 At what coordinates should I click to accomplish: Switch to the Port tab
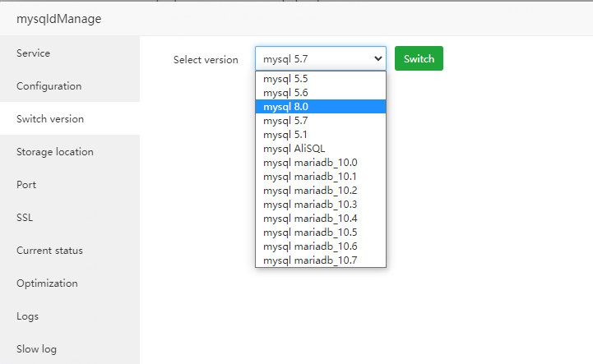[26, 185]
